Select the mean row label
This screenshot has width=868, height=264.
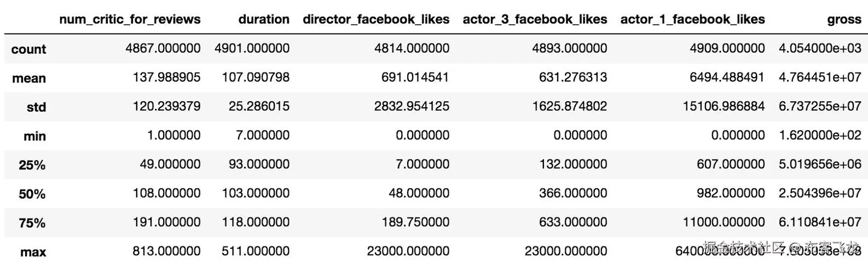click(29, 78)
